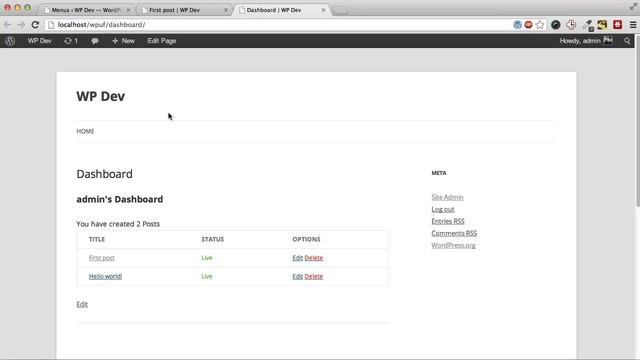Click the admin avatar image
The width and height of the screenshot is (640, 360).
pyautogui.click(x=608, y=40)
